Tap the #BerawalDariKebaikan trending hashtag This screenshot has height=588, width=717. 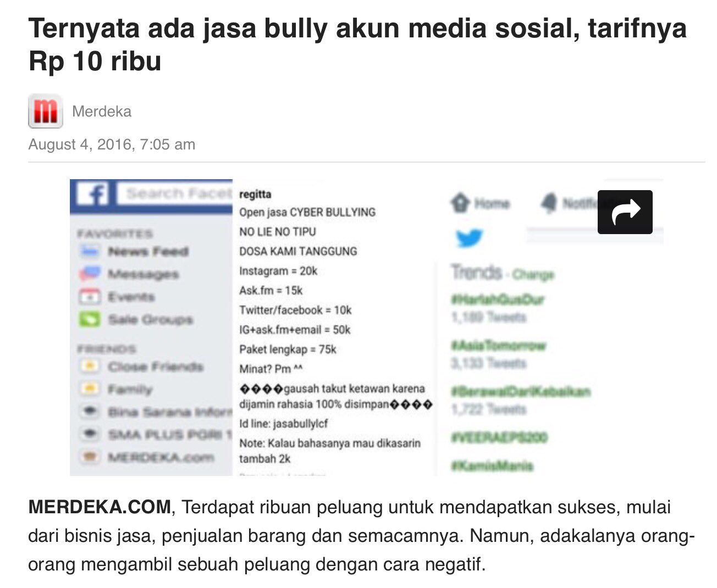click(520, 392)
